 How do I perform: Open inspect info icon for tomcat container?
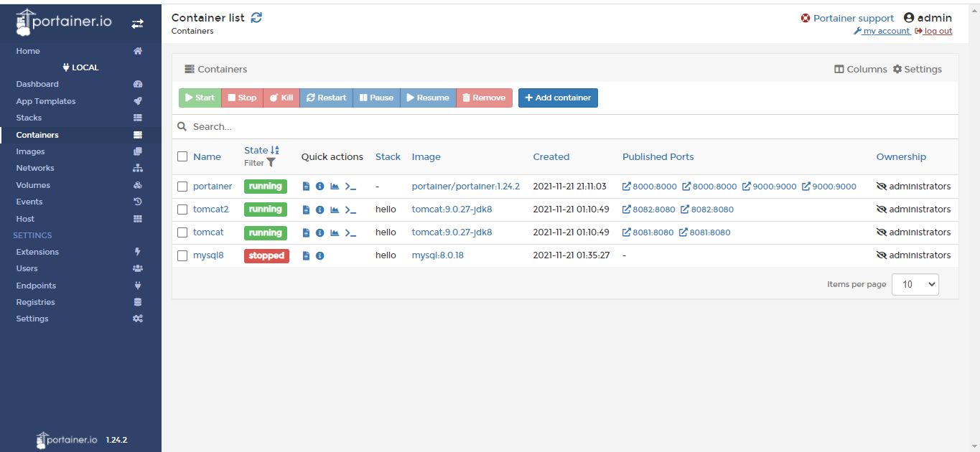click(320, 232)
